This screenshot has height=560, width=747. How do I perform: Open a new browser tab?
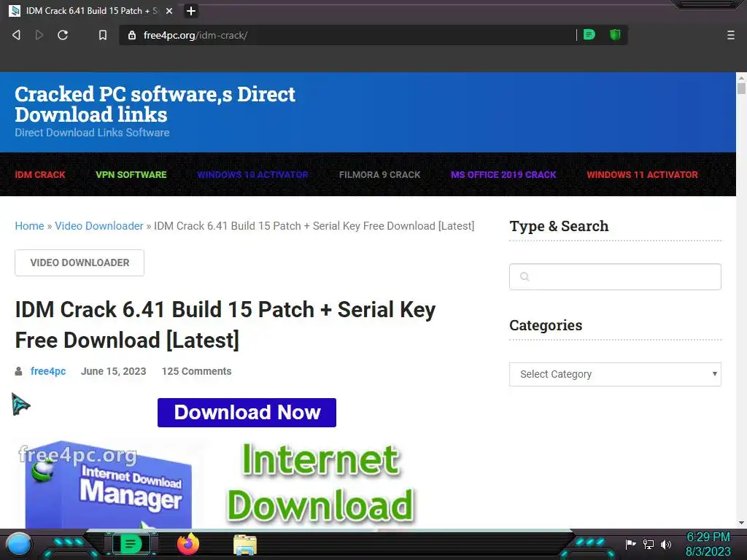click(191, 11)
